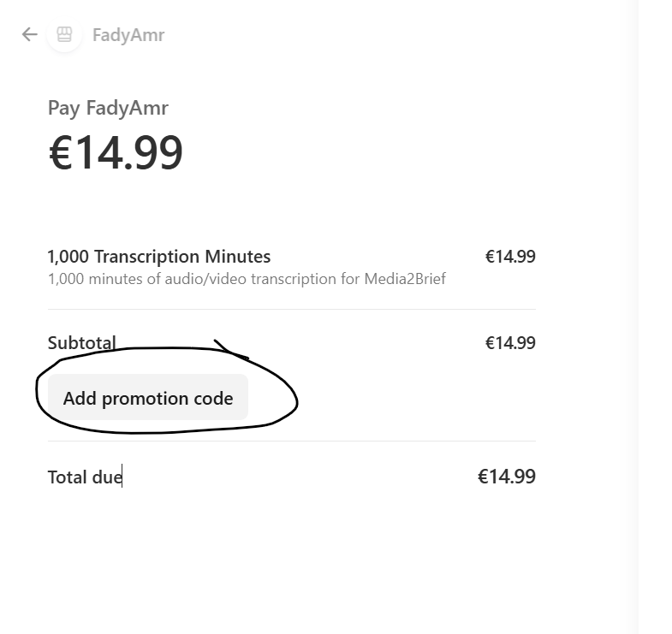Select the 1,000 Transcription Minutes item title

159,257
